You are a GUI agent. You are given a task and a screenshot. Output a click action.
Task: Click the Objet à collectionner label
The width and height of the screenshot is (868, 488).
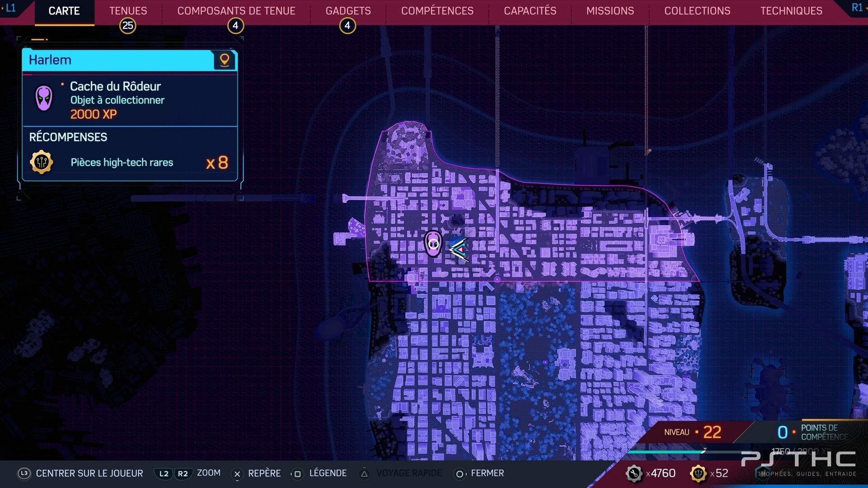click(x=117, y=100)
